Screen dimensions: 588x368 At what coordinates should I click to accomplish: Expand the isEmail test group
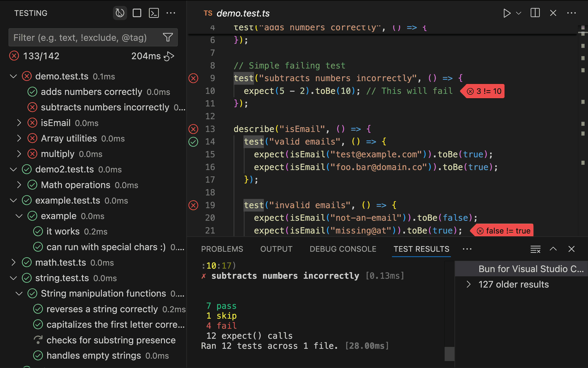[x=19, y=123]
